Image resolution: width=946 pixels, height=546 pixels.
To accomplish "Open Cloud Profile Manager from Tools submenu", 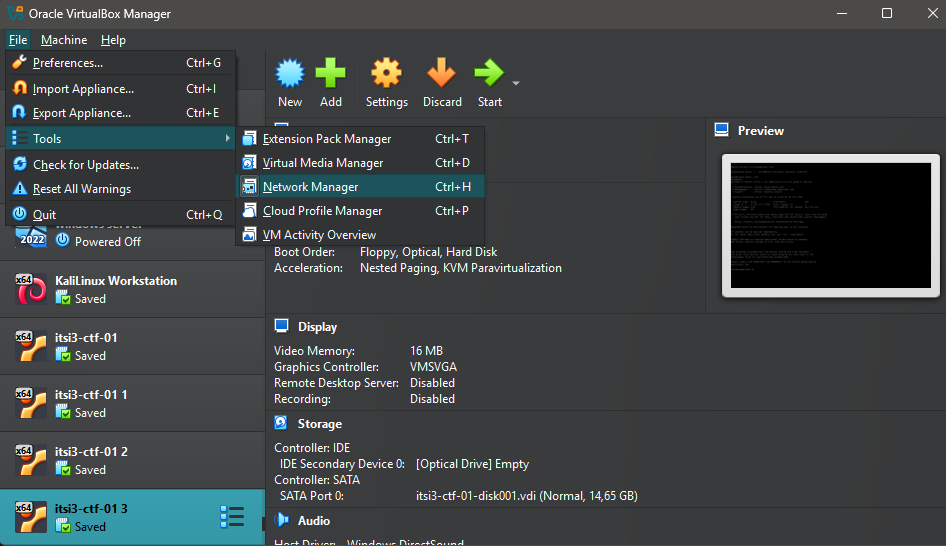I will click(x=360, y=211).
